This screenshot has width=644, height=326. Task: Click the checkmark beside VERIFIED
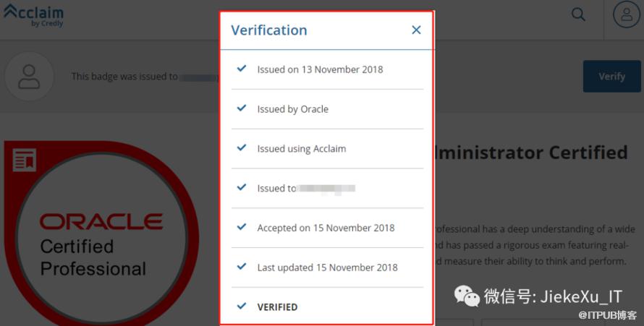[x=242, y=306]
